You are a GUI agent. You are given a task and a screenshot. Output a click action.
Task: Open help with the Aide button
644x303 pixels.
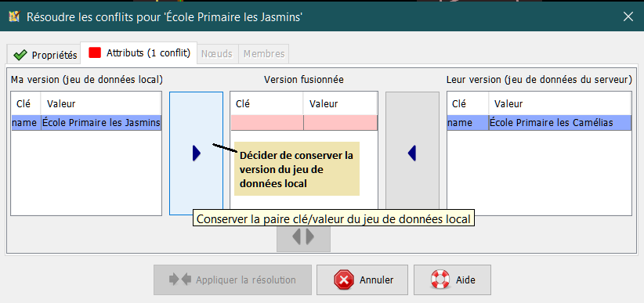pyautogui.click(x=452, y=280)
